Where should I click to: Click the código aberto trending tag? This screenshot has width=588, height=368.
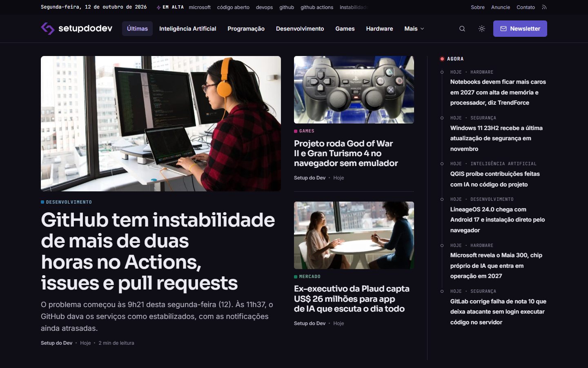point(233,7)
